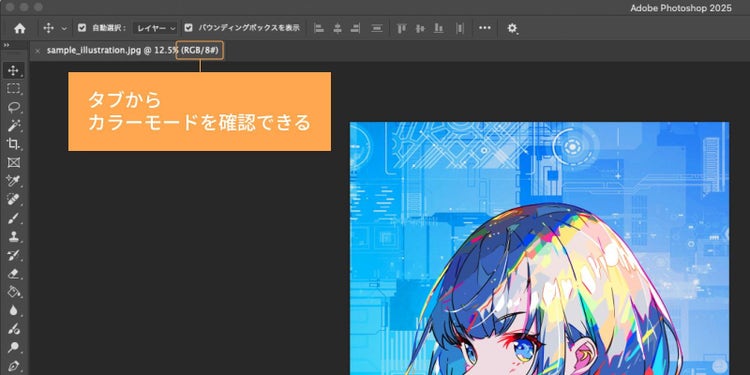Select the Spot Healing Brush tool
Image resolution: width=750 pixels, height=375 pixels.
point(13,199)
